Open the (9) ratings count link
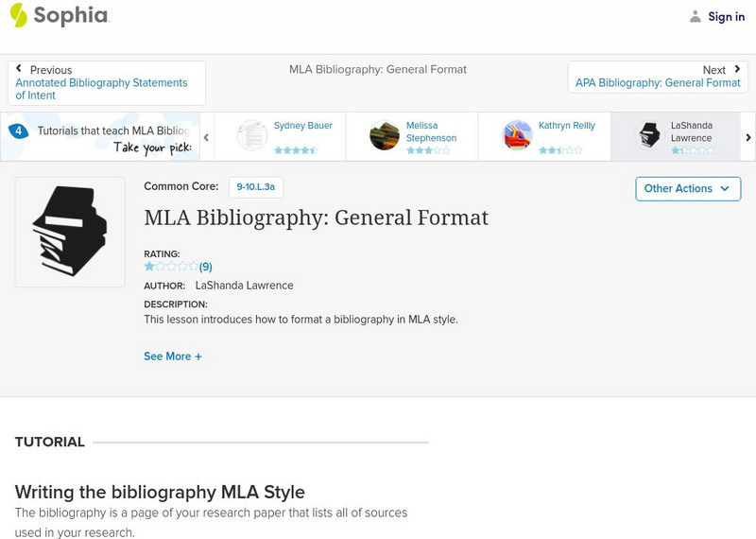The width and height of the screenshot is (756, 539). tap(205, 267)
